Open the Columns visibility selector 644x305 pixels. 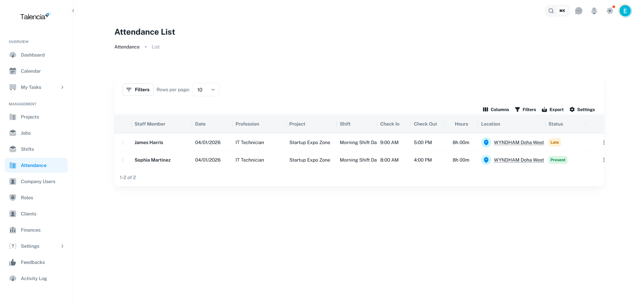point(496,109)
